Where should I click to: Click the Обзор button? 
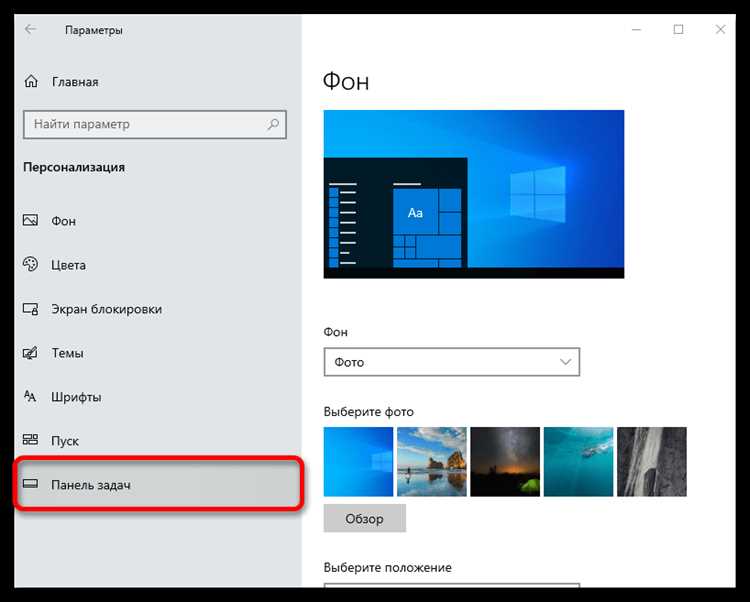364,518
